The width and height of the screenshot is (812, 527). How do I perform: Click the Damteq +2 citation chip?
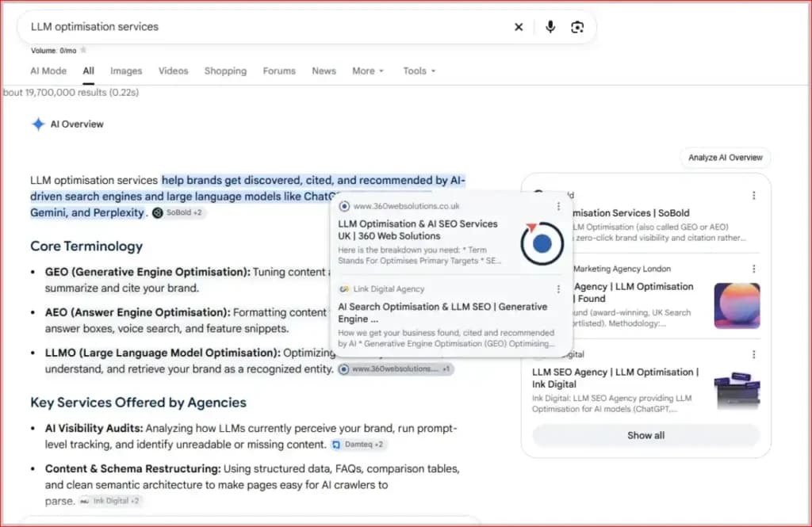[358, 444]
